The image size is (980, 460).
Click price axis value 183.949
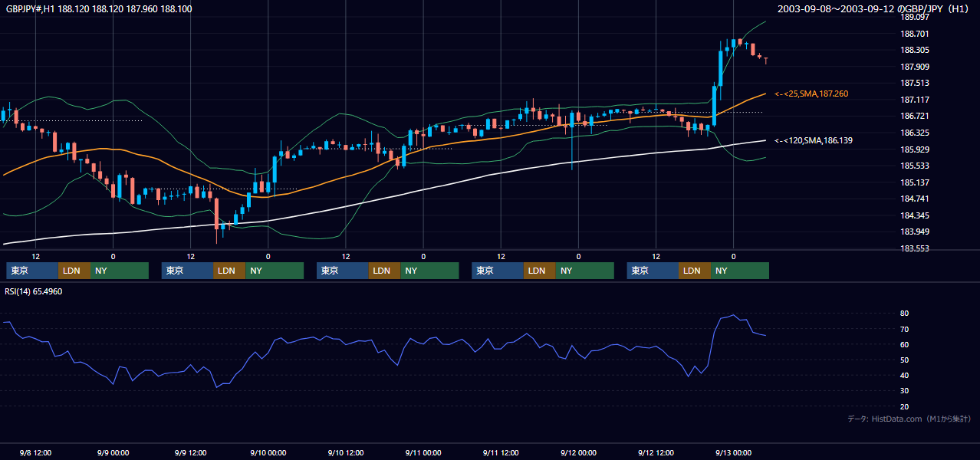915,232
